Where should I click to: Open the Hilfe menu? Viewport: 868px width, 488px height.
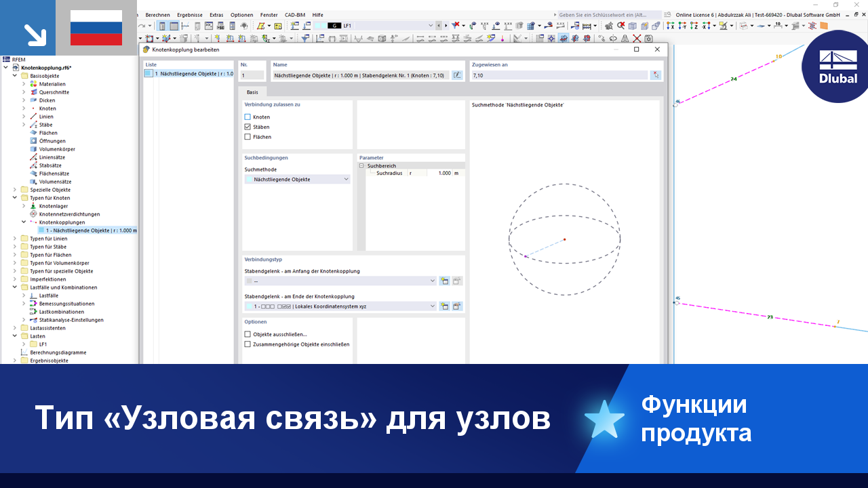tap(317, 15)
